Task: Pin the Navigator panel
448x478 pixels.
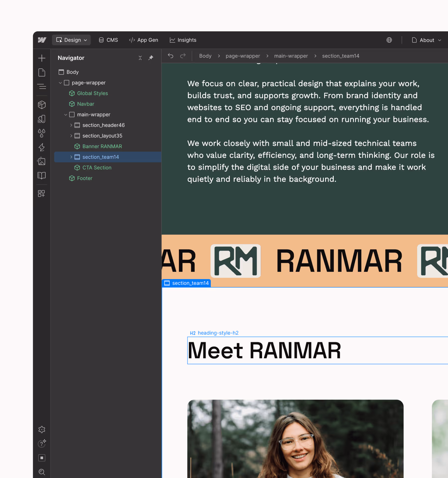Action: (x=151, y=58)
